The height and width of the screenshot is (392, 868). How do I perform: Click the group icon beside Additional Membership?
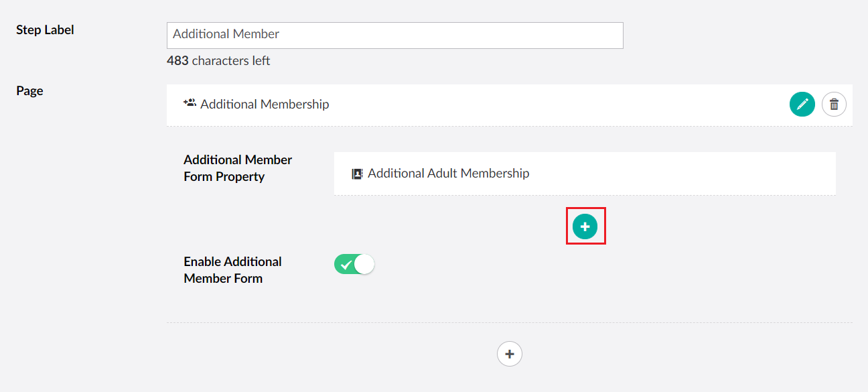(190, 103)
